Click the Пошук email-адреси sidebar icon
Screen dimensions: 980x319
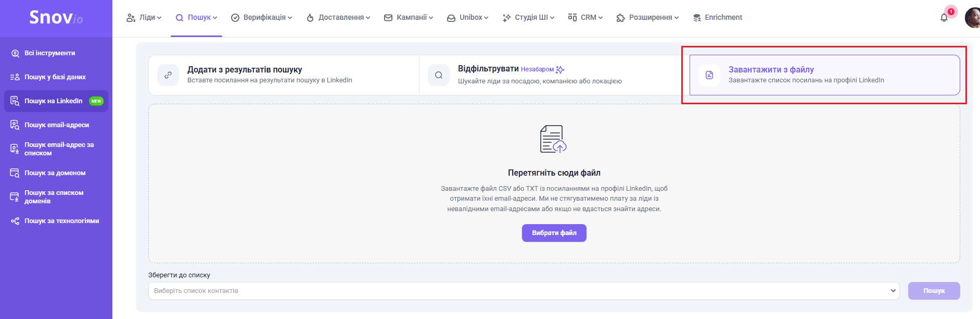point(15,125)
